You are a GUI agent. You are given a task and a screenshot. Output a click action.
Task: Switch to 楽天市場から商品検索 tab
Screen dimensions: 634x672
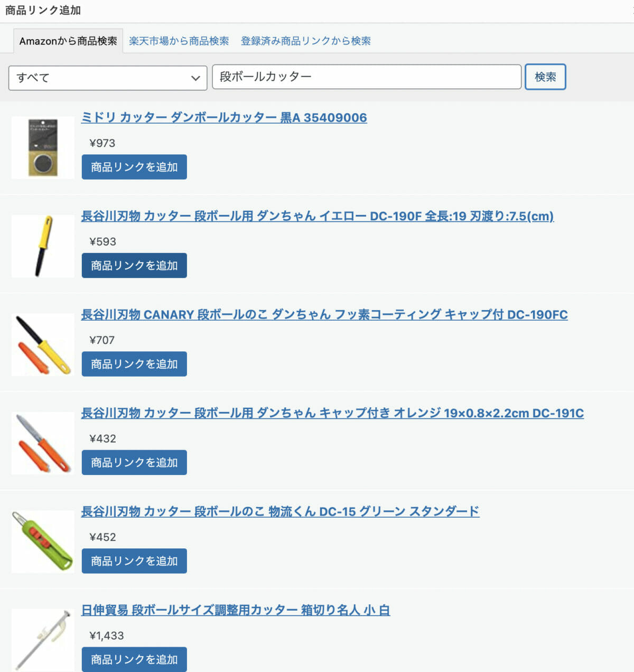pos(179,41)
